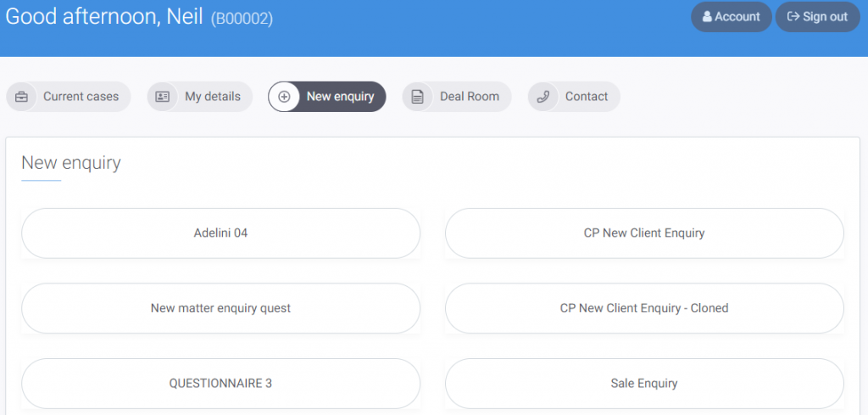Open the Account settings
The width and height of the screenshot is (868, 415).
pos(732,17)
